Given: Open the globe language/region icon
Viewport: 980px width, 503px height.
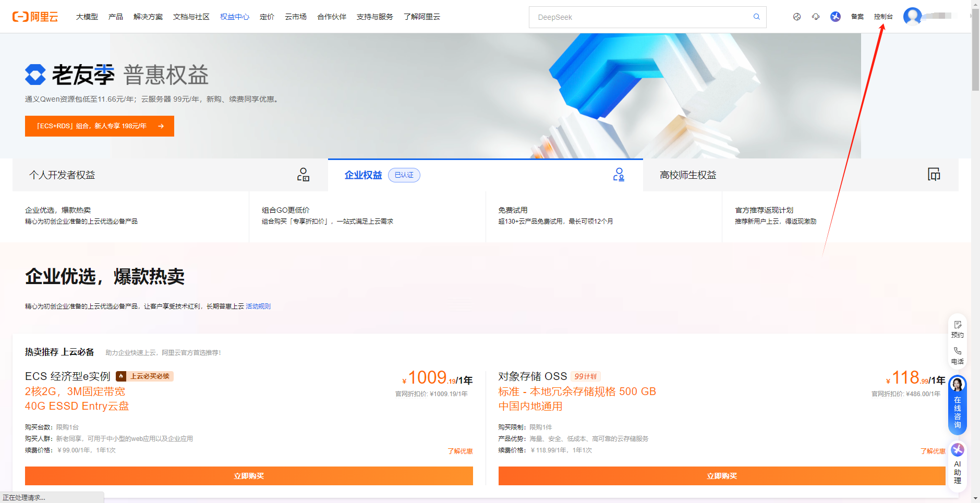Looking at the screenshot, I should [797, 17].
